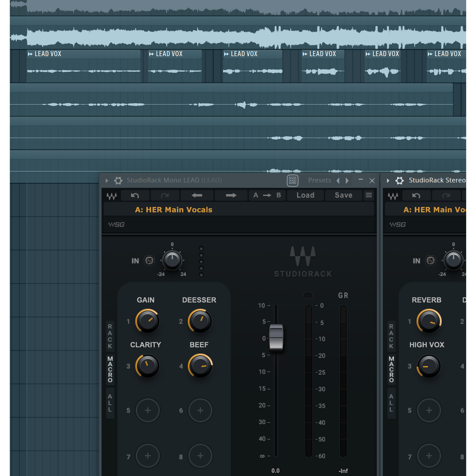
Task: Click the BEEF macro knob
Action: 200,366
